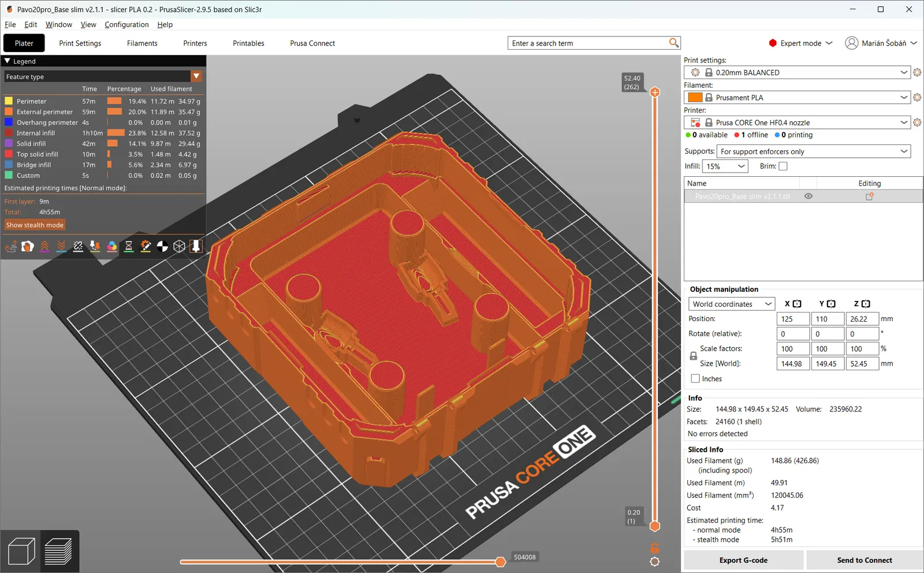Add color change at top layer plus marker
The height and width of the screenshot is (573, 924).
[x=655, y=92]
